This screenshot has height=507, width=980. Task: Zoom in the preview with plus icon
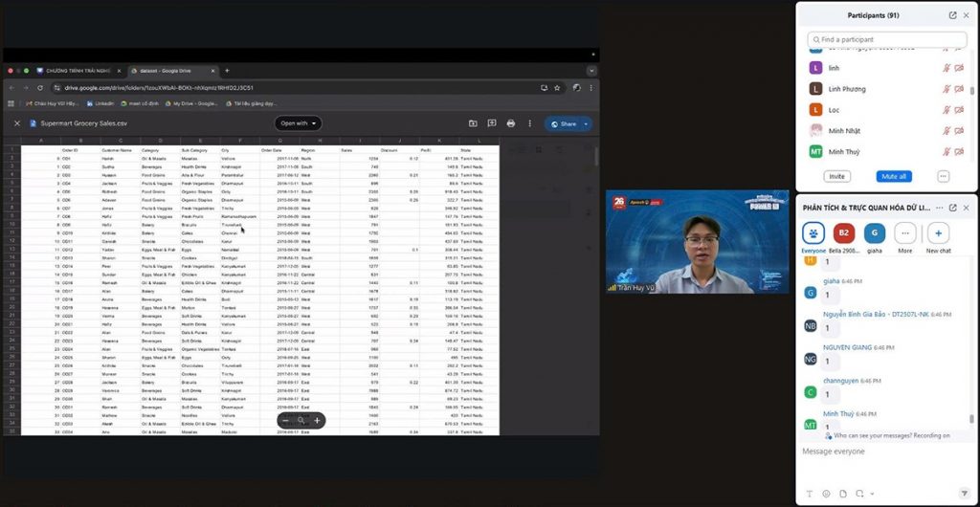[x=317, y=421]
